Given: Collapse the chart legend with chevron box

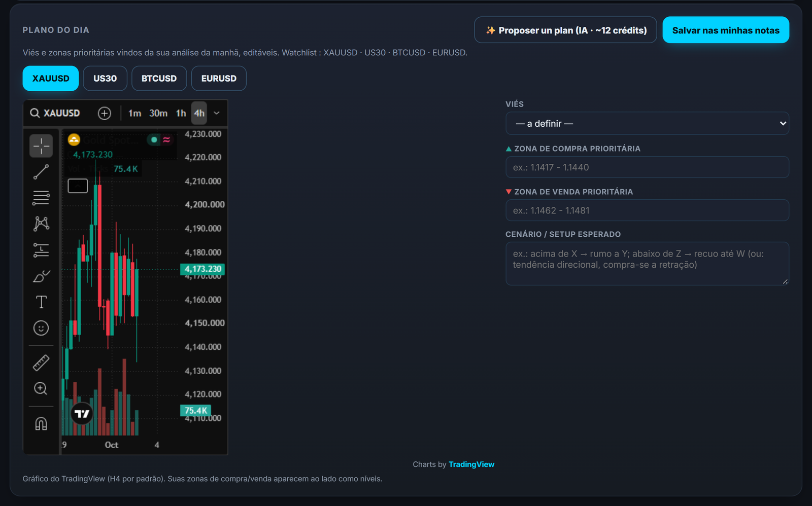Looking at the screenshot, I should [78, 186].
